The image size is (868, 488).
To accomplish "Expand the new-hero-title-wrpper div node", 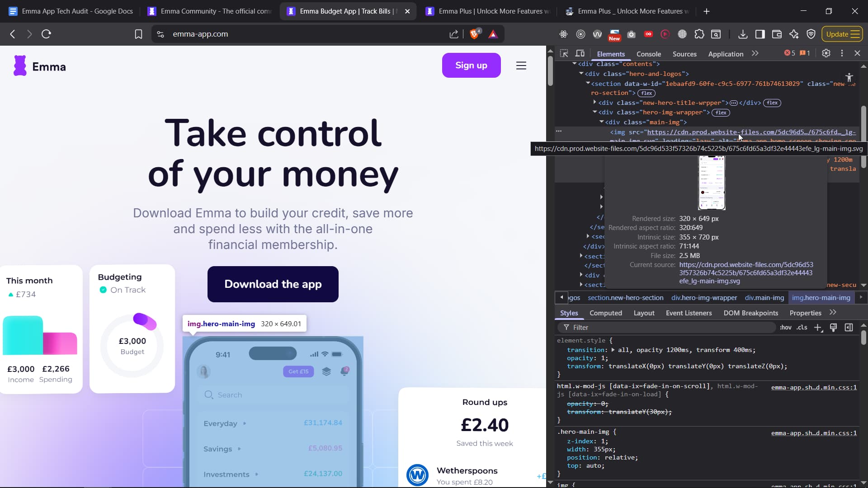I will tap(595, 103).
